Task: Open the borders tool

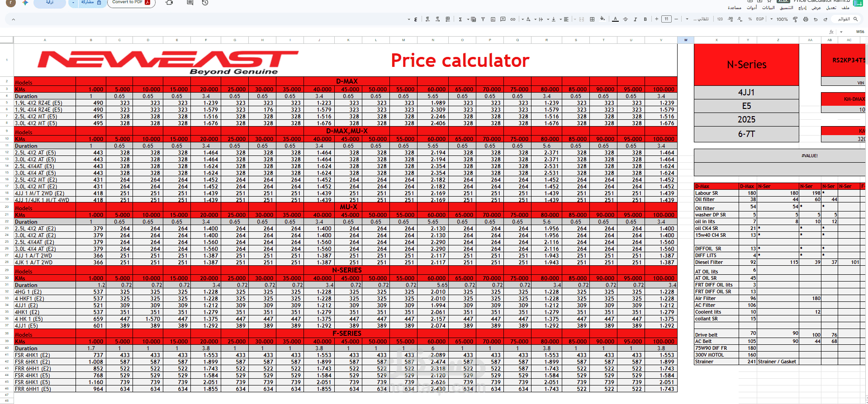Action: 592,19
